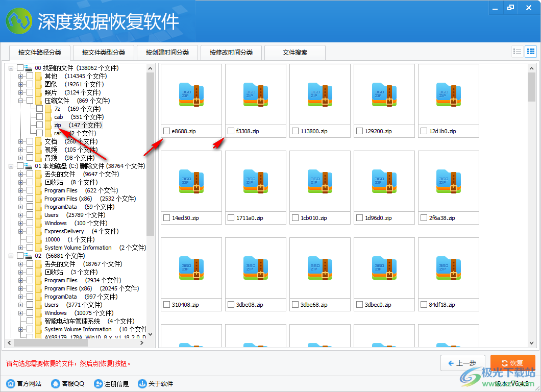
Task: Check the e8688.zip checkbox
Action: (167, 131)
